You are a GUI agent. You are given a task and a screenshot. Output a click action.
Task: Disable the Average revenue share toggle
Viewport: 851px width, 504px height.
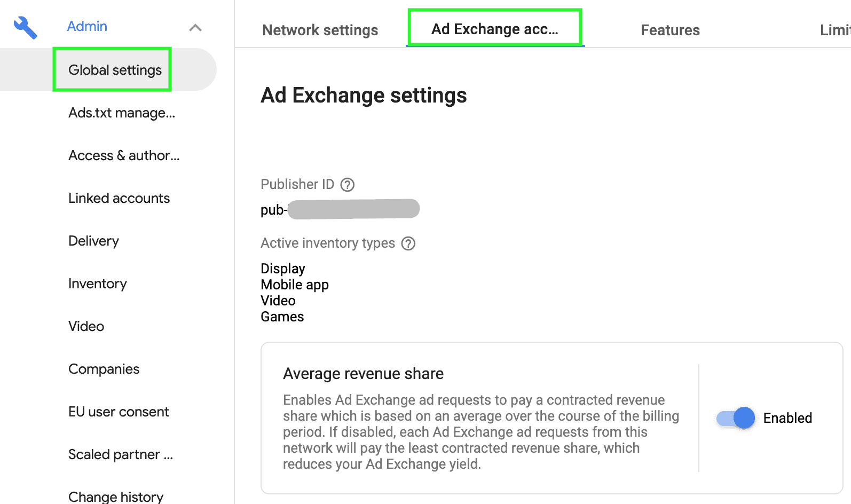pos(736,418)
